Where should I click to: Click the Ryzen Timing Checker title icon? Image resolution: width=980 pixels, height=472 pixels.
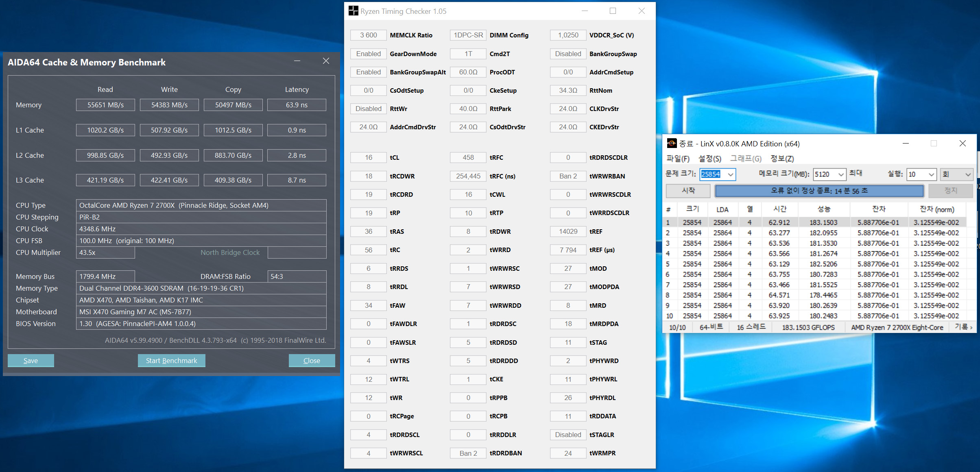353,11
